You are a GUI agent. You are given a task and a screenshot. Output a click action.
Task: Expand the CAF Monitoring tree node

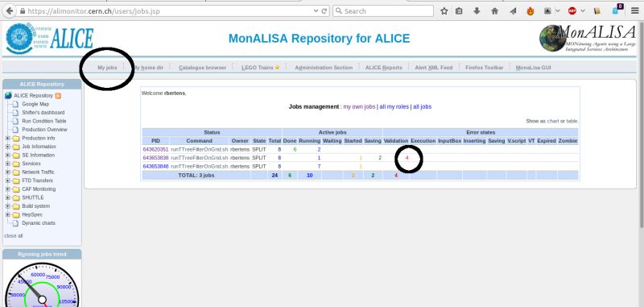point(8,189)
